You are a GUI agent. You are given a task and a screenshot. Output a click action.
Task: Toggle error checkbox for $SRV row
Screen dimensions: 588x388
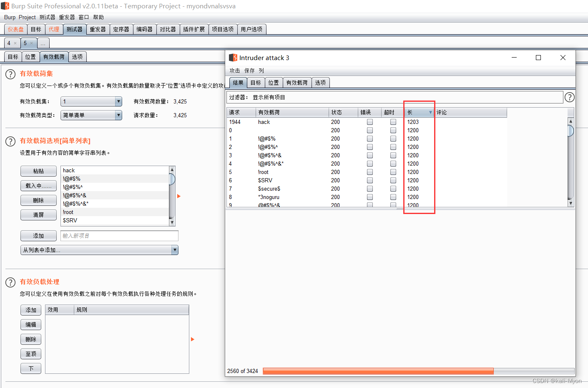pos(370,180)
